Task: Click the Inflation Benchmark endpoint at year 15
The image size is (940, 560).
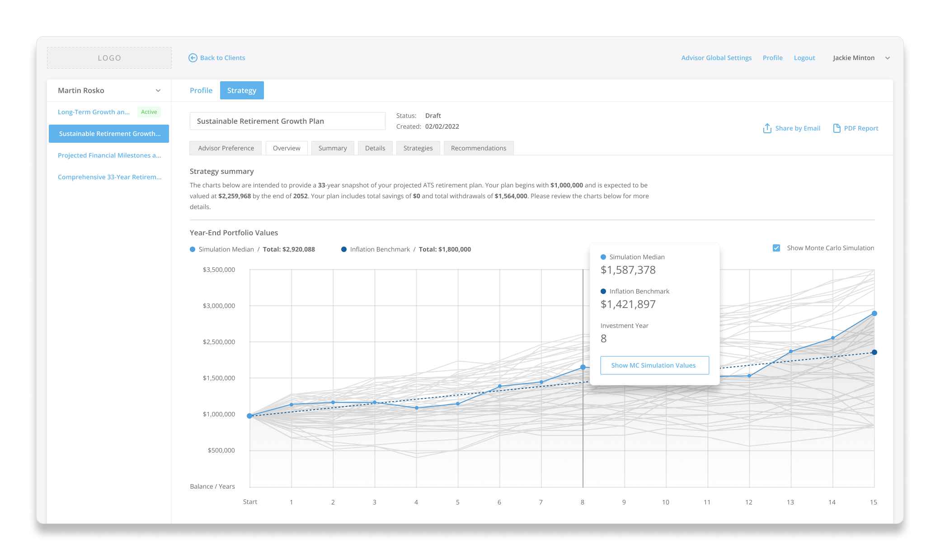Action: click(x=874, y=352)
